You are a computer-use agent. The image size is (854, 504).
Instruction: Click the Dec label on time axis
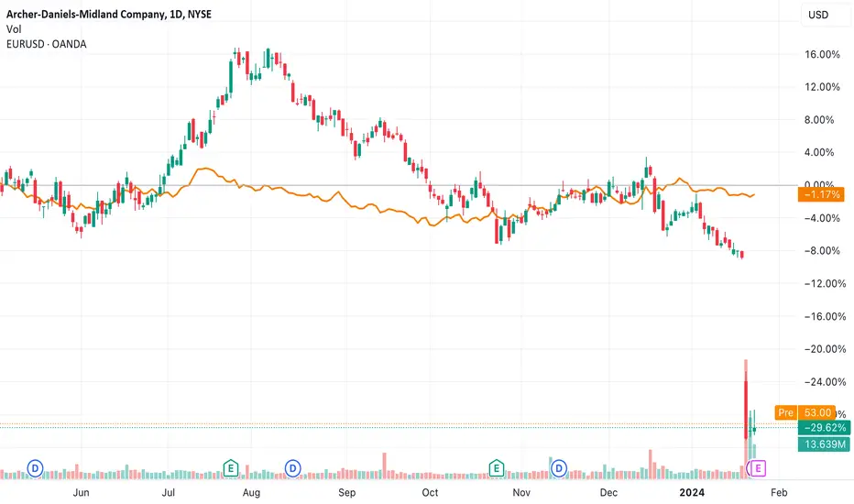point(608,493)
